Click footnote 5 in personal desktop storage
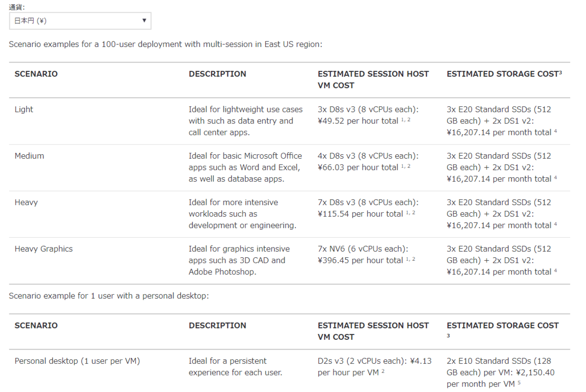 click(x=519, y=382)
